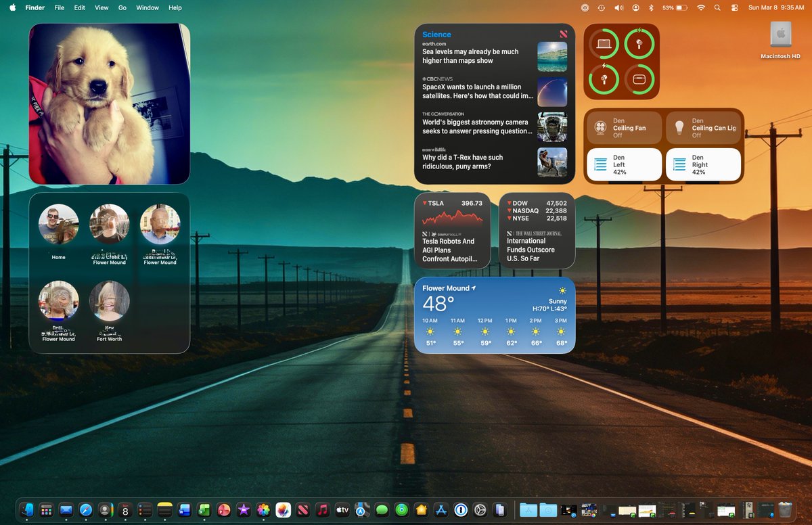812x525 pixels.
Task: Open Finder from the Dock
Action: tap(28, 510)
